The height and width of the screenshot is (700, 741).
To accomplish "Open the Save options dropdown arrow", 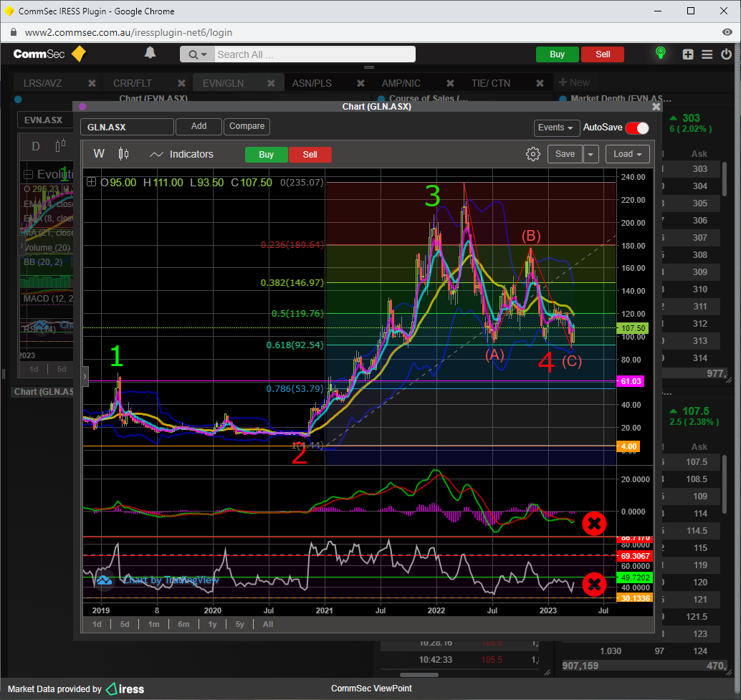I will tap(591, 154).
